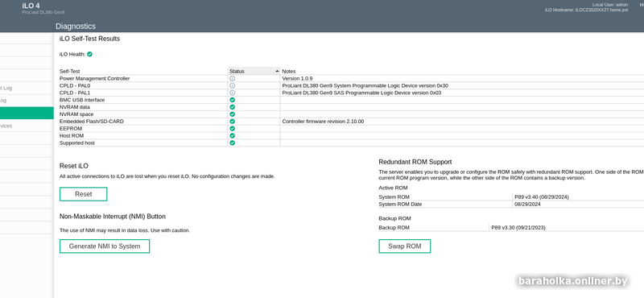This screenshot has width=644, height=298.
Task: Click the info icon for Power Management Controller
Action: tap(232, 78)
